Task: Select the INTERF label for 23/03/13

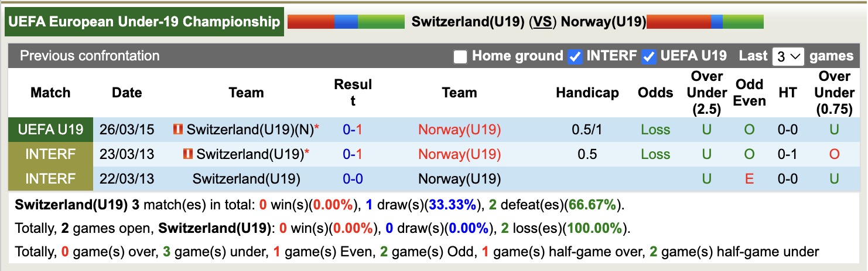Action: 50,154
